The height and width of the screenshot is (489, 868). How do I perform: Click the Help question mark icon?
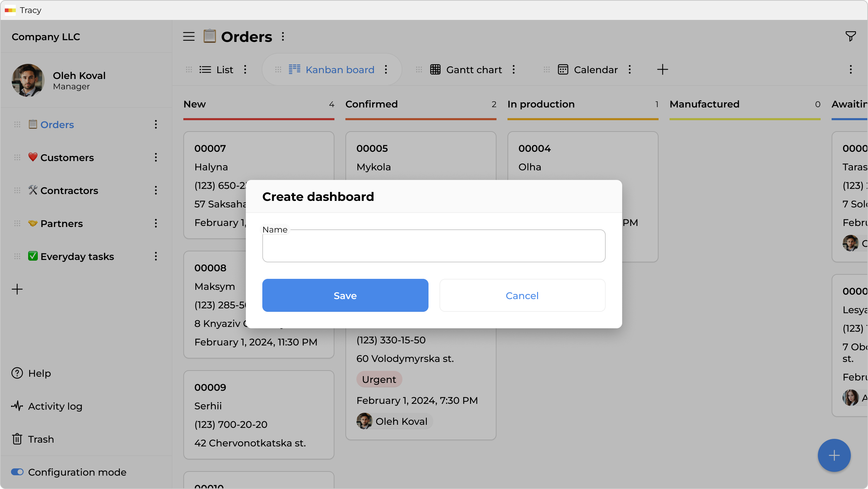(x=17, y=373)
